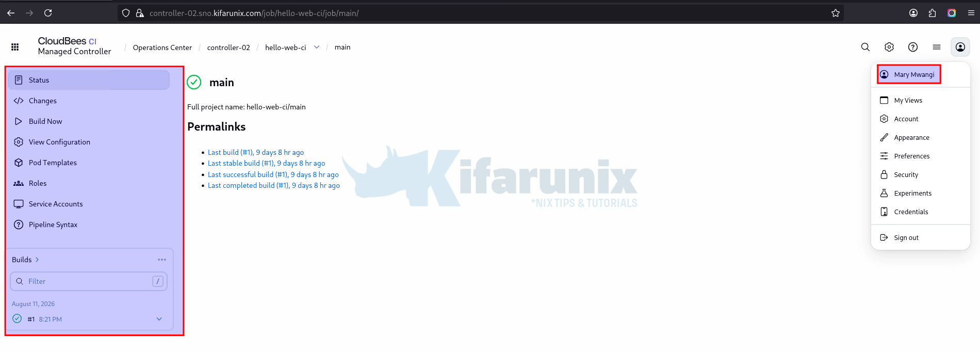Focus the builds Filter input field

(x=89, y=281)
